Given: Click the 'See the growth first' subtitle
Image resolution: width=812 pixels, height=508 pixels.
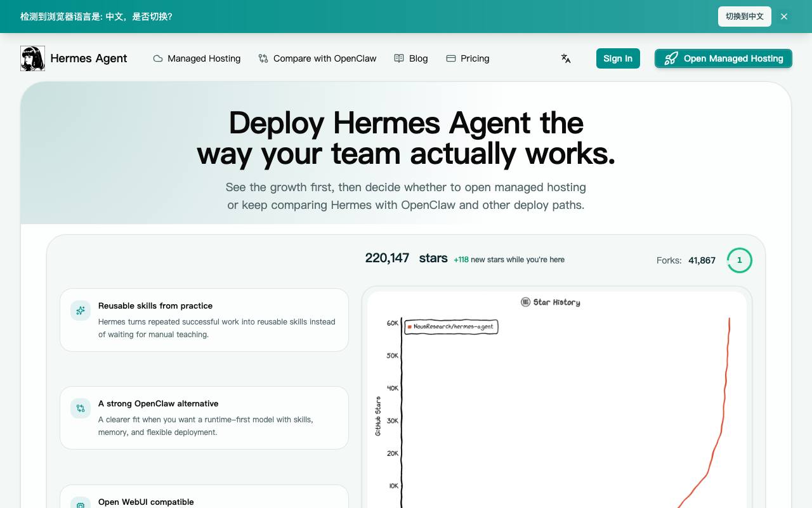Looking at the screenshot, I should (x=406, y=196).
